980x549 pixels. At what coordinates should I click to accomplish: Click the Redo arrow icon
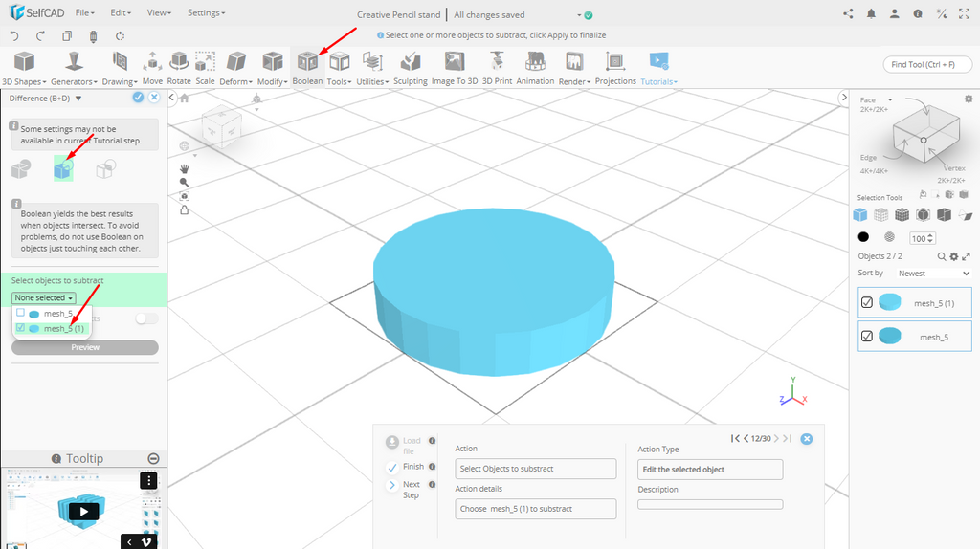[x=40, y=36]
